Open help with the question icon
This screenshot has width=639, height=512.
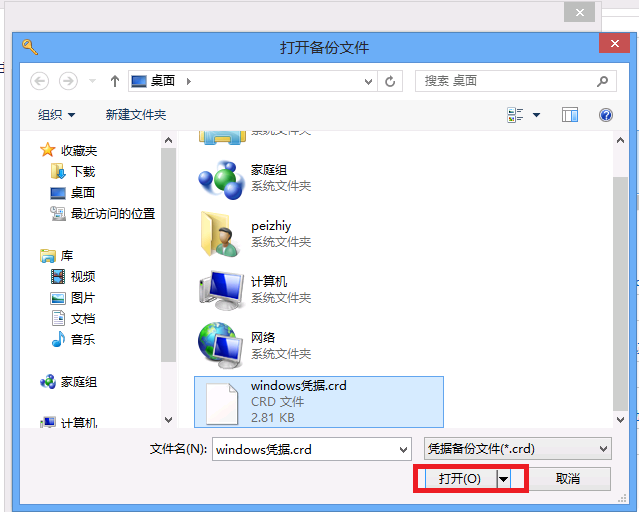606,115
